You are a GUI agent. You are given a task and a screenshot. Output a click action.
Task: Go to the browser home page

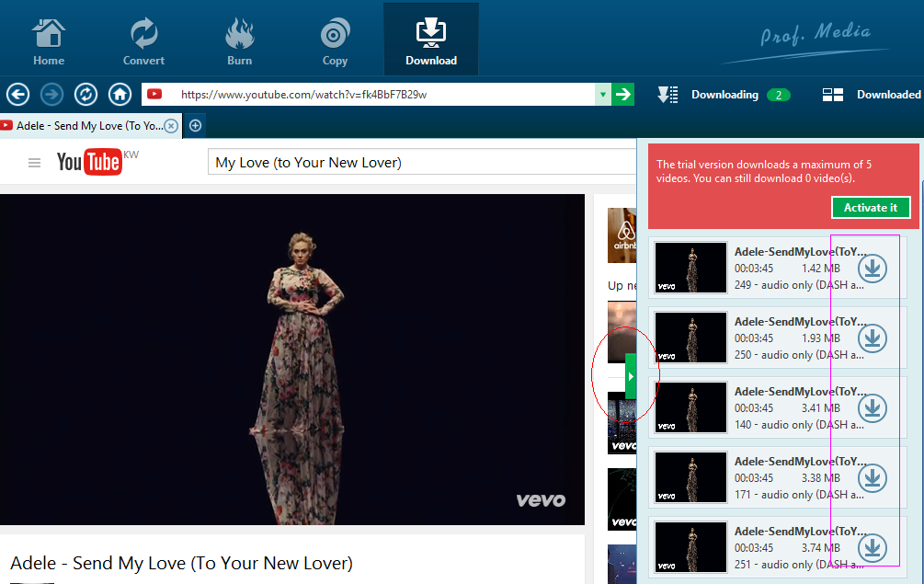pos(120,95)
